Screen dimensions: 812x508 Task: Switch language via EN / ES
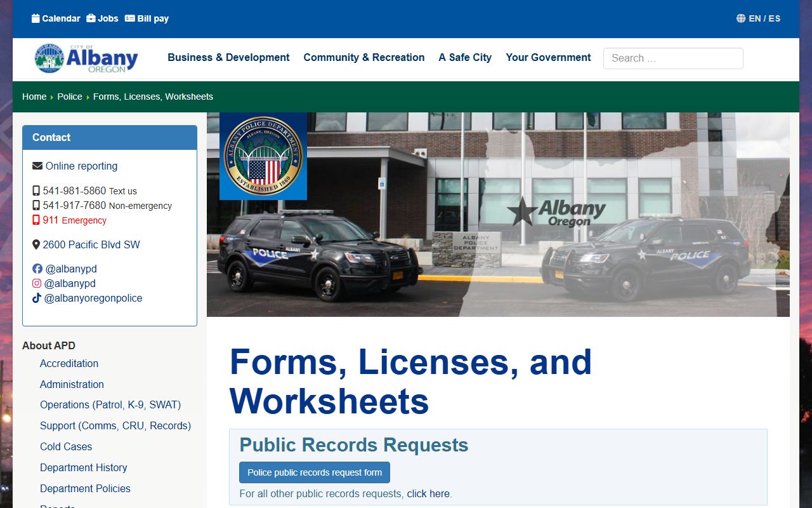(x=764, y=18)
